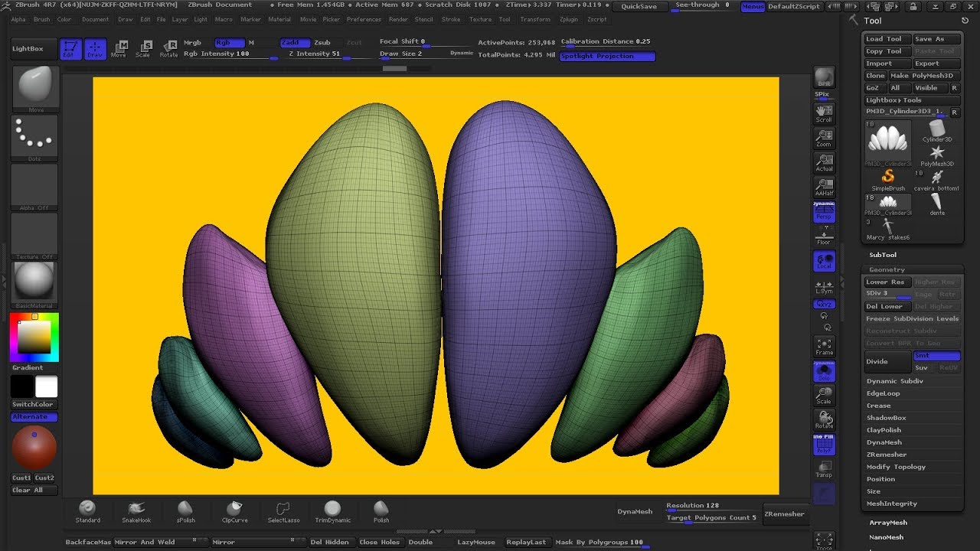Choose the Standard brush
The height and width of the screenshot is (551, 980).
87,512
